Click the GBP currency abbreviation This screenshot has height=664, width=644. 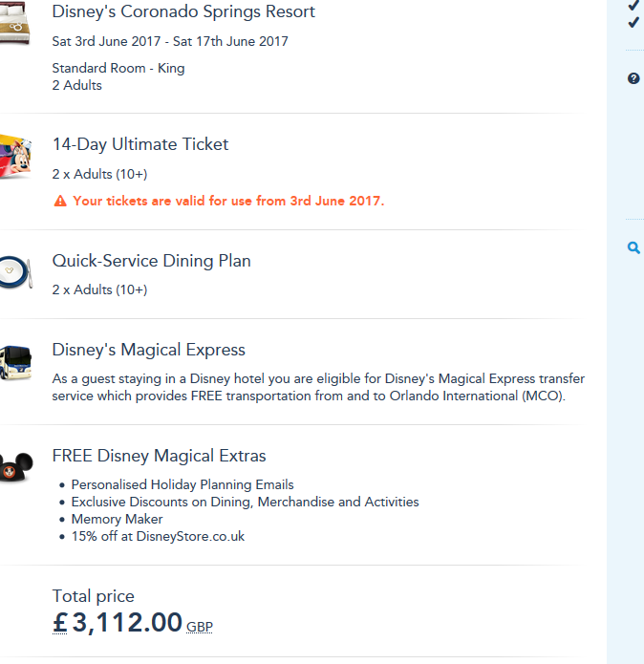tap(200, 628)
